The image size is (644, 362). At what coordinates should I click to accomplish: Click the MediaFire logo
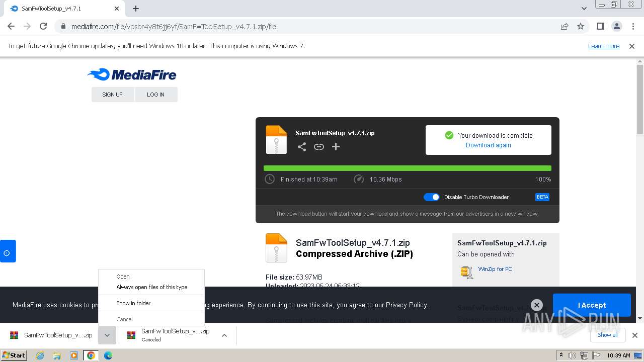point(132,75)
